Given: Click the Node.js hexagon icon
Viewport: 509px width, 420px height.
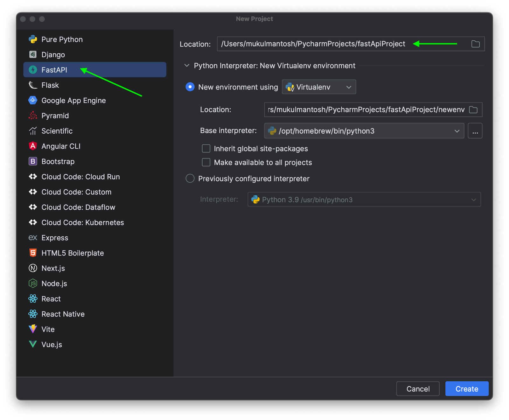Looking at the screenshot, I should click(x=33, y=283).
